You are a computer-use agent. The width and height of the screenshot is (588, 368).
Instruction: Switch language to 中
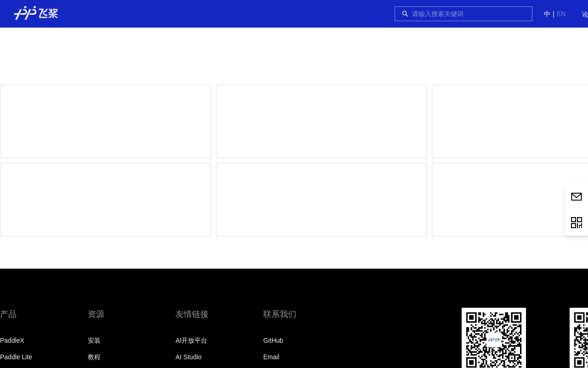547,14
